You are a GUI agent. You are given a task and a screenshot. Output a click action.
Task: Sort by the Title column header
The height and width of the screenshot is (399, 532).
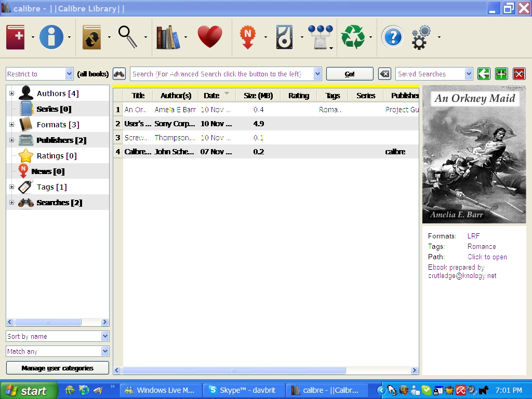tap(138, 96)
